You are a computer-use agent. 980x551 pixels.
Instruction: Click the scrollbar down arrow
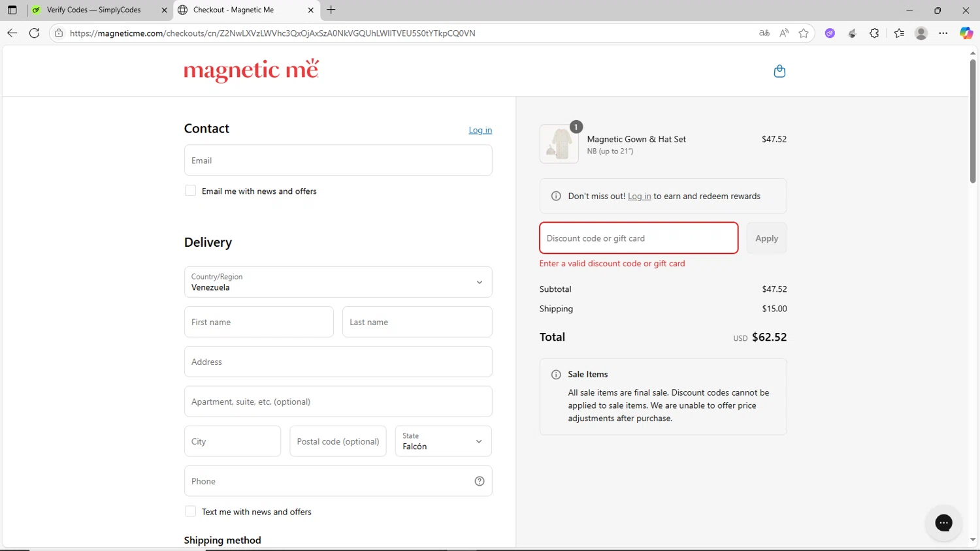click(x=973, y=540)
